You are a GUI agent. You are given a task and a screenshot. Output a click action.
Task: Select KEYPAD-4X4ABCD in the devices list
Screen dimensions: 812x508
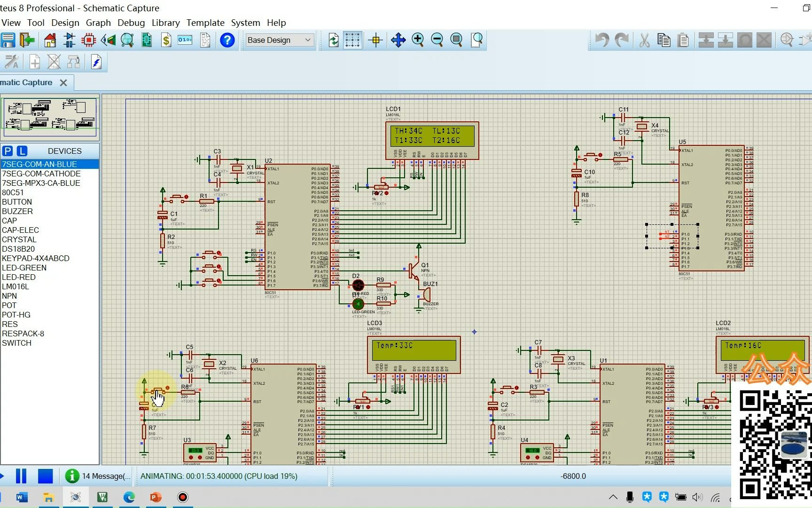pos(50,258)
